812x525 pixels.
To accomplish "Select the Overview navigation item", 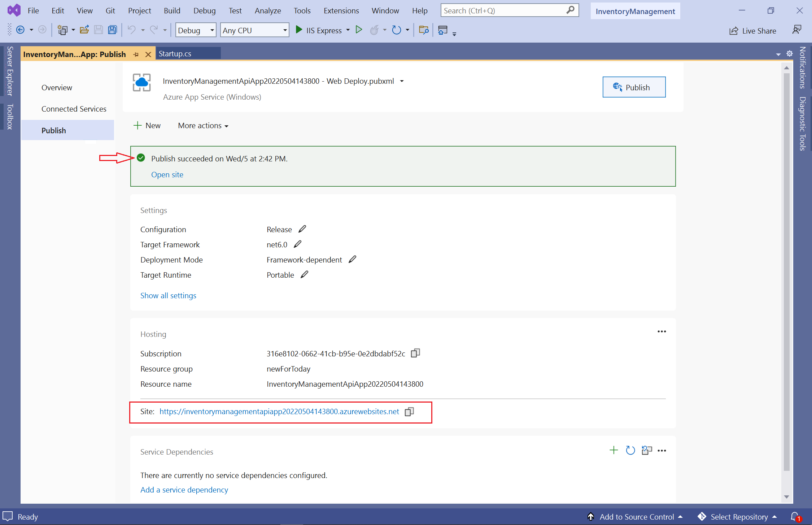I will coord(57,87).
